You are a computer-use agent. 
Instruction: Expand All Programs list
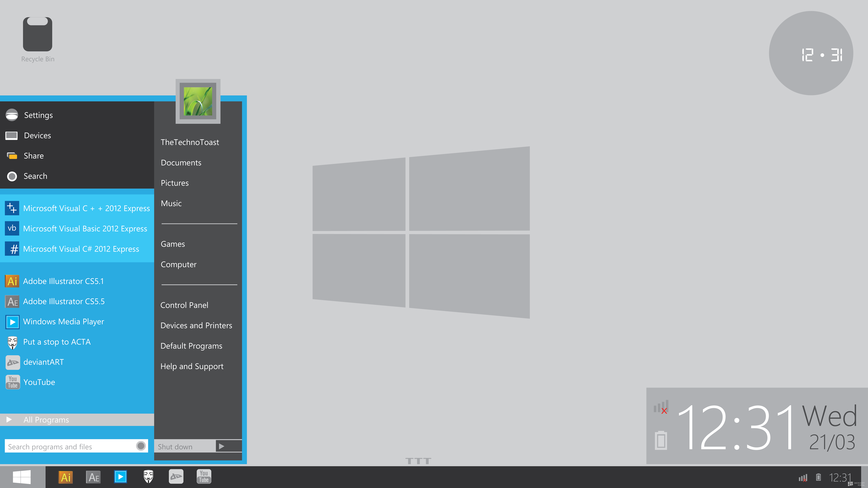(x=77, y=420)
